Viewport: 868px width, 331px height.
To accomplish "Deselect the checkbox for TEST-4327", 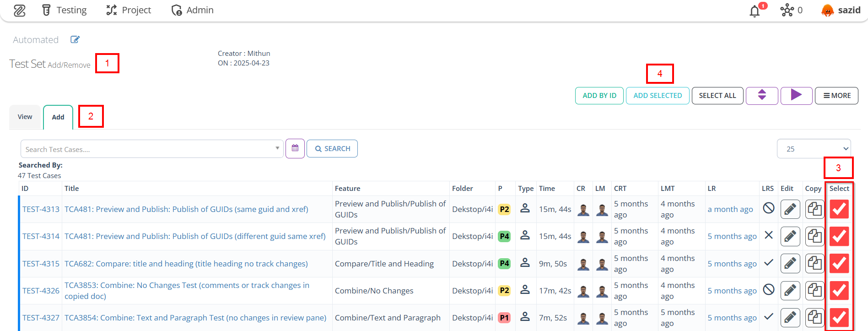I will [x=839, y=317].
